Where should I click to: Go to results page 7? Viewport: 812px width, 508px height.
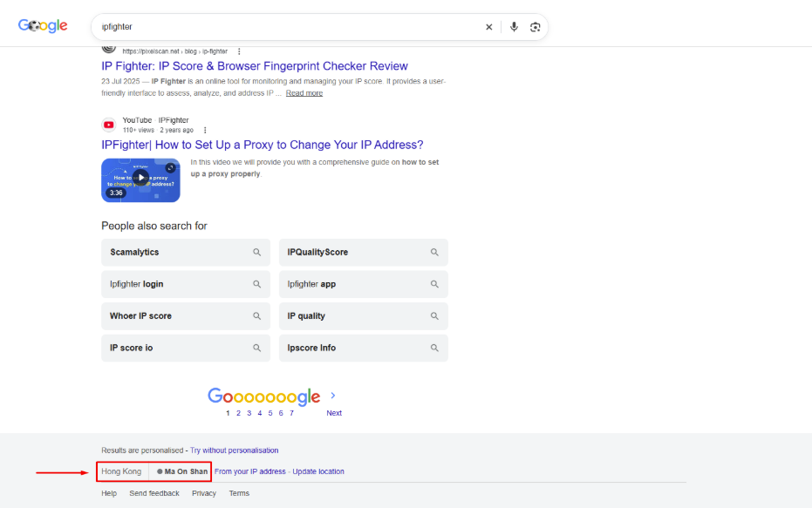coord(291,413)
